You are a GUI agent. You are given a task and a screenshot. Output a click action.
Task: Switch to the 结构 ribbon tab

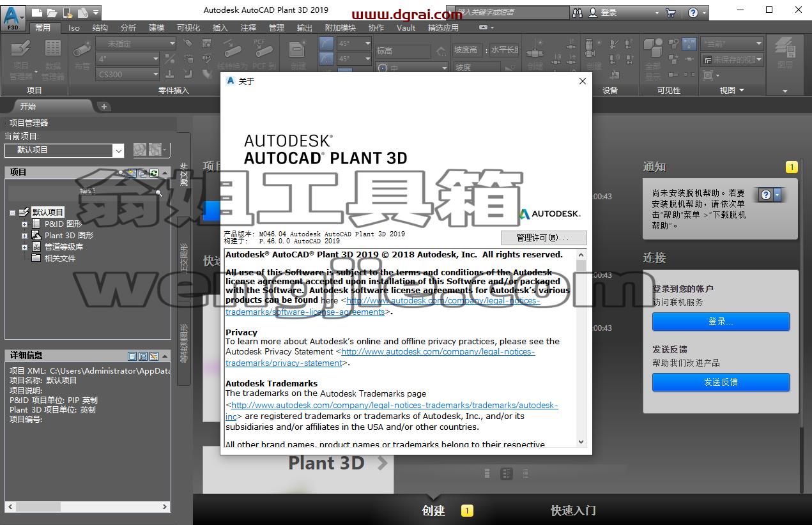100,27
